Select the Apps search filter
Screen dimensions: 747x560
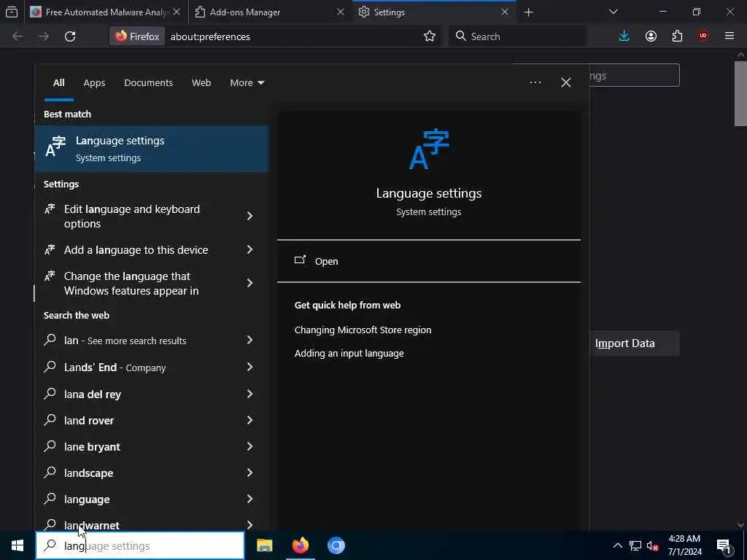[x=94, y=83]
